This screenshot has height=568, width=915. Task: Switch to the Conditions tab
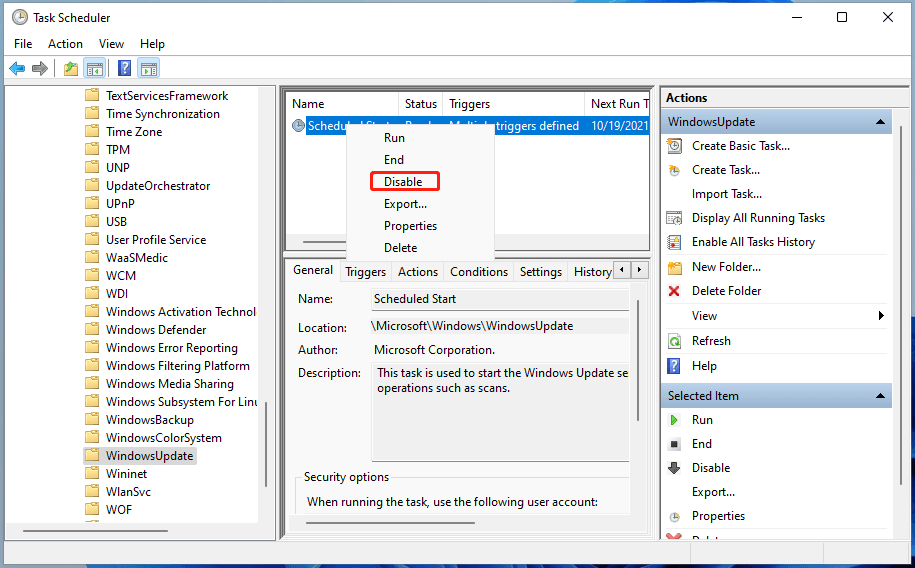point(479,272)
